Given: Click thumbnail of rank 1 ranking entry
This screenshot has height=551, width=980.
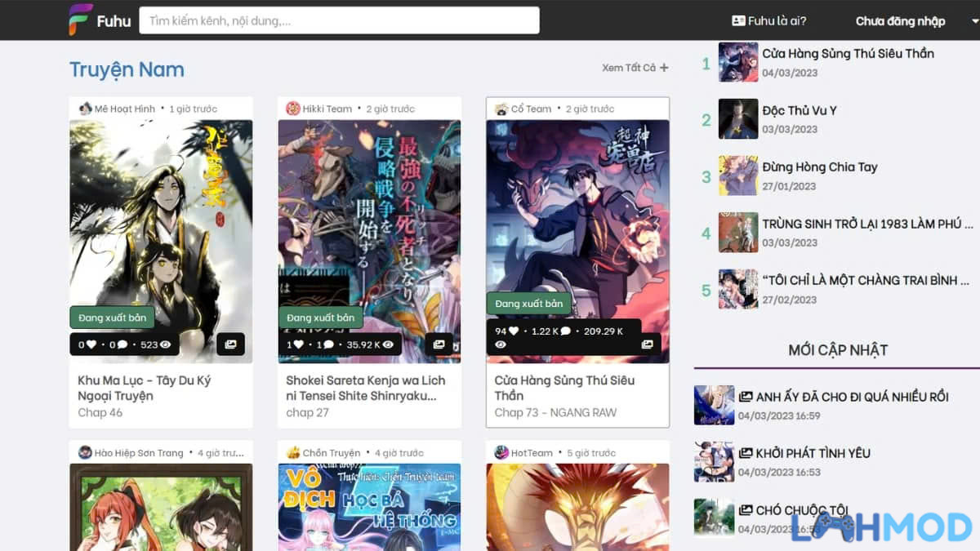Looking at the screenshot, I should 738,62.
